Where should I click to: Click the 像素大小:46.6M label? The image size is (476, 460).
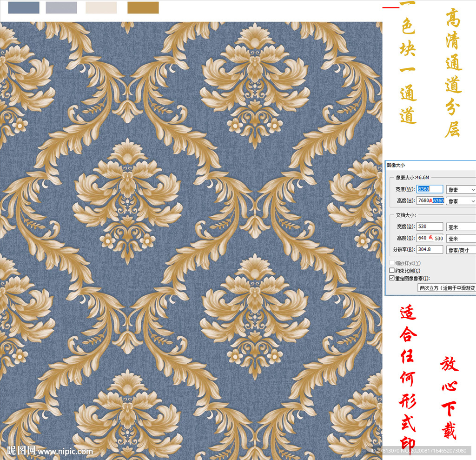coord(413,177)
